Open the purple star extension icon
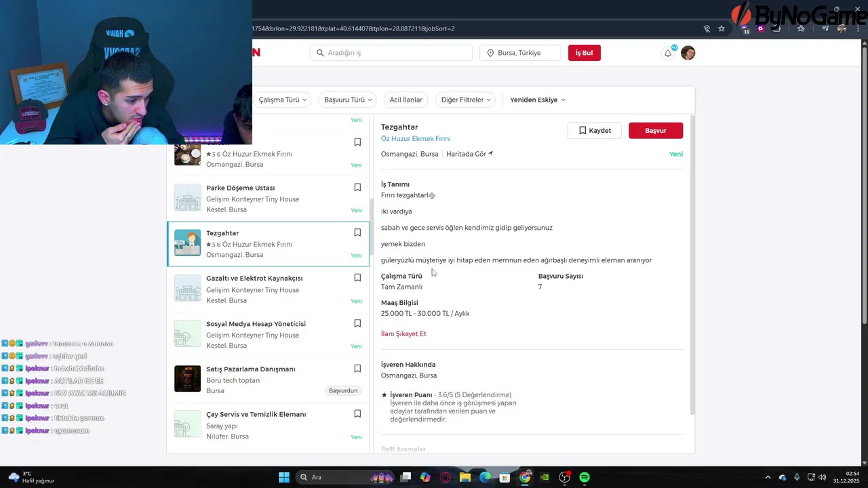The height and width of the screenshot is (488, 868). 761,28
